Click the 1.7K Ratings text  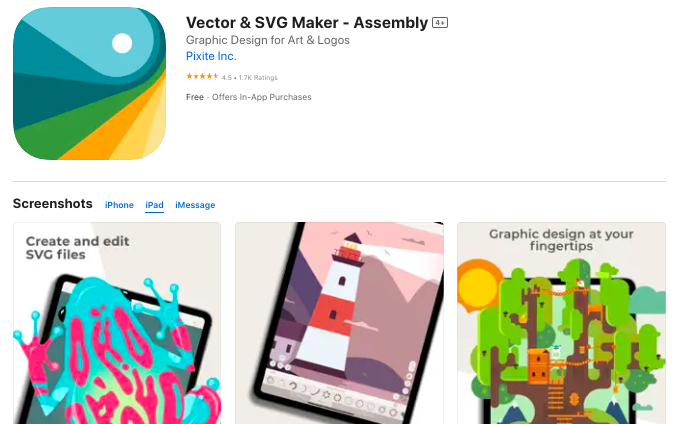click(x=258, y=78)
